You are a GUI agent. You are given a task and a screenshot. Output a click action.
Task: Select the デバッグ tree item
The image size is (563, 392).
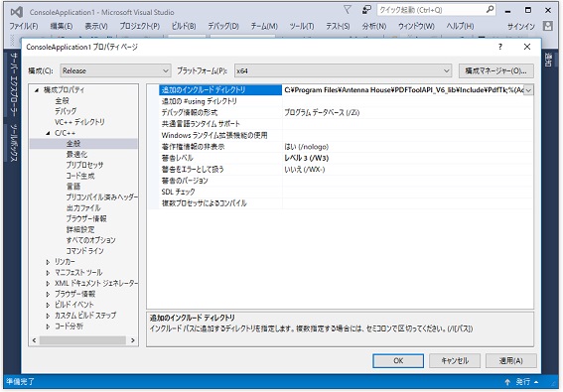point(66,111)
